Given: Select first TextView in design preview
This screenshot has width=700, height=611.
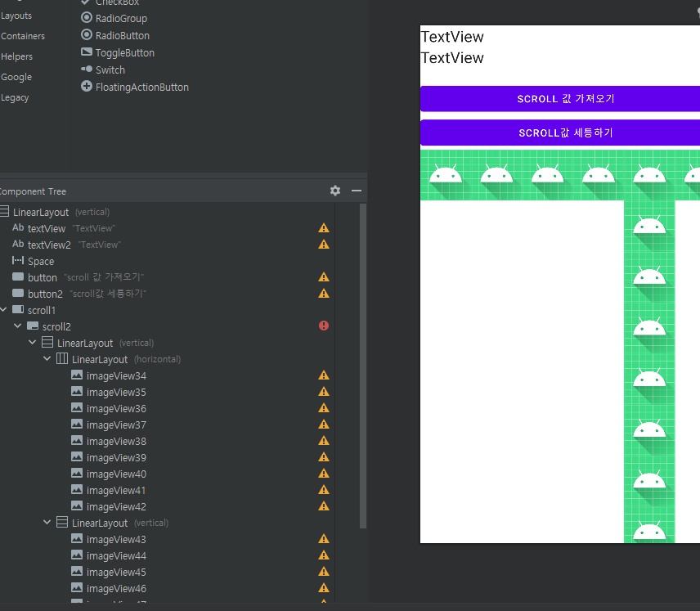Looking at the screenshot, I should coord(452,37).
